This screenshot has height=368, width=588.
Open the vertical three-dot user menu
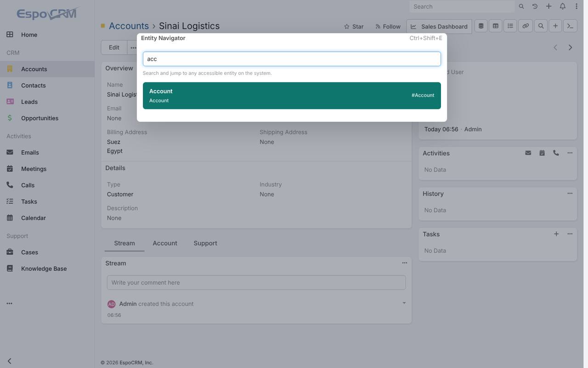pyautogui.click(x=576, y=6)
